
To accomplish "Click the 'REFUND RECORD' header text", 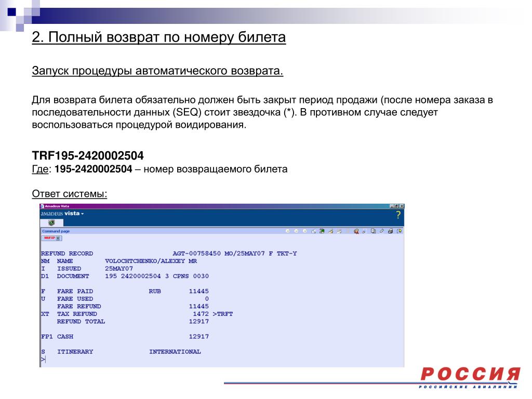I will tap(67, 254).
